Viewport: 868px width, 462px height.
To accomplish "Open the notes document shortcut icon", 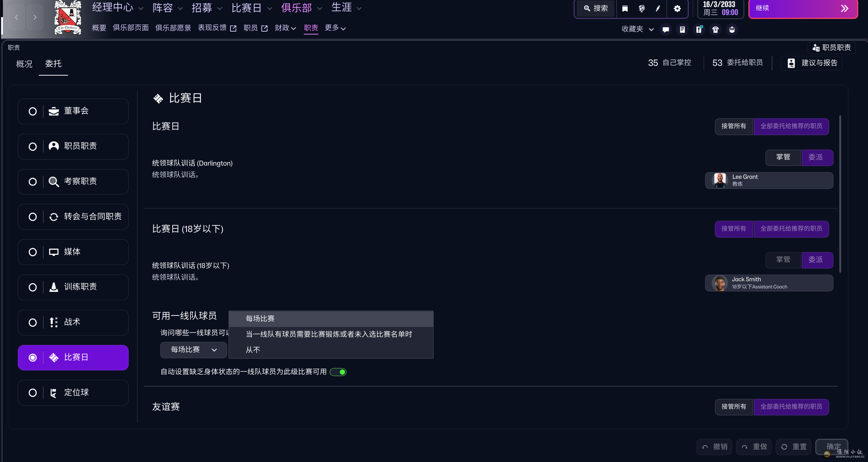I will click(x=682, y=29).
